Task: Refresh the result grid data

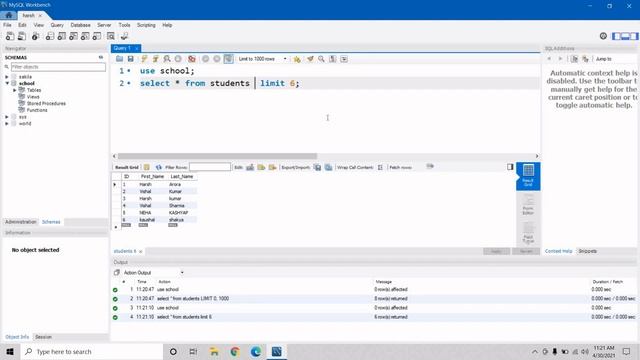Action: pyautogui.click(x=158, y=167)
